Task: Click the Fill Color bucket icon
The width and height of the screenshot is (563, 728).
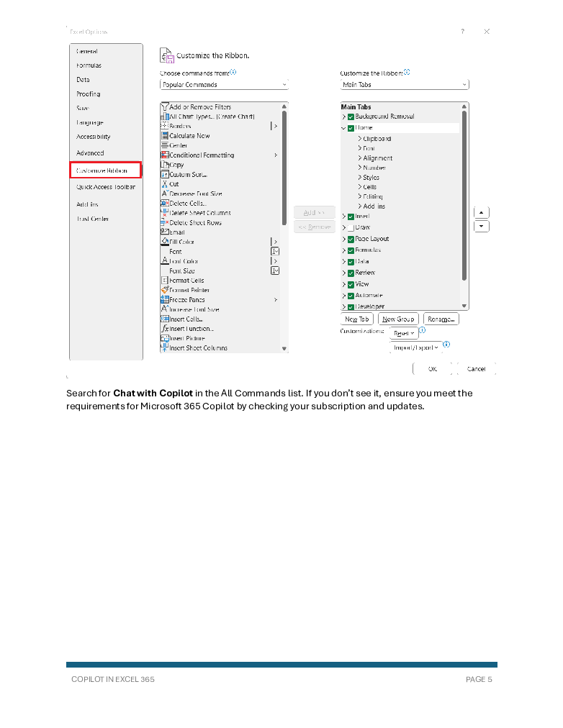Action: [164, 242]
